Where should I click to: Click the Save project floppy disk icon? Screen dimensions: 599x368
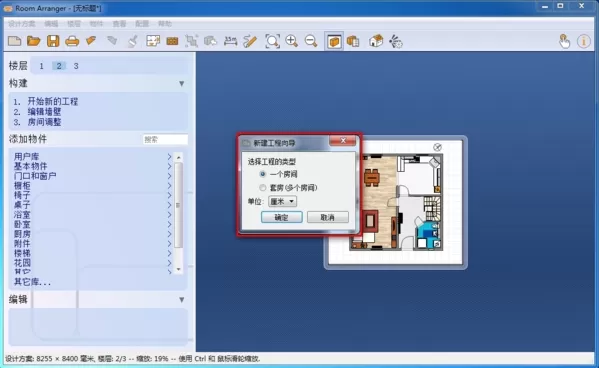pyautogui.click(x=53, y=41)
